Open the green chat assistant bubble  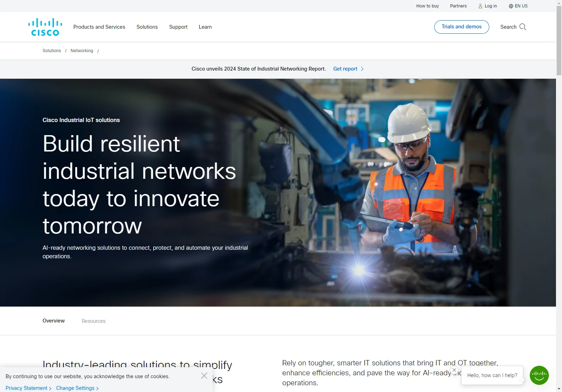(539, 375)
